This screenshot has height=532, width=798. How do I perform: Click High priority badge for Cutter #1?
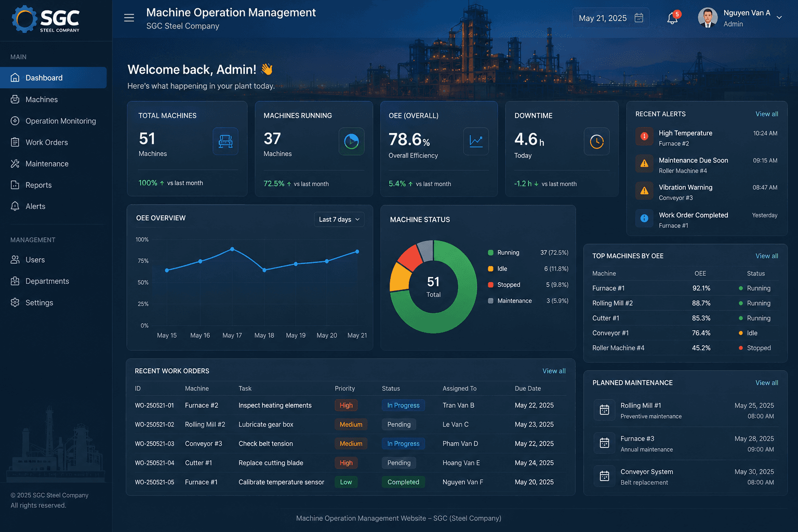click(346, 463)
